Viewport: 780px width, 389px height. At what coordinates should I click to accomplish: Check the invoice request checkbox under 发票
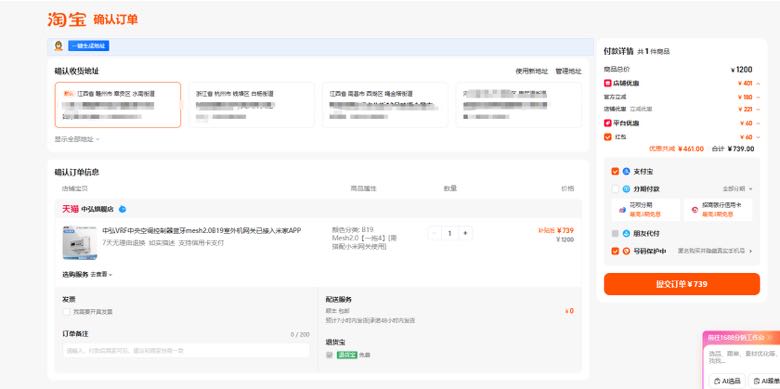[66, 312]
